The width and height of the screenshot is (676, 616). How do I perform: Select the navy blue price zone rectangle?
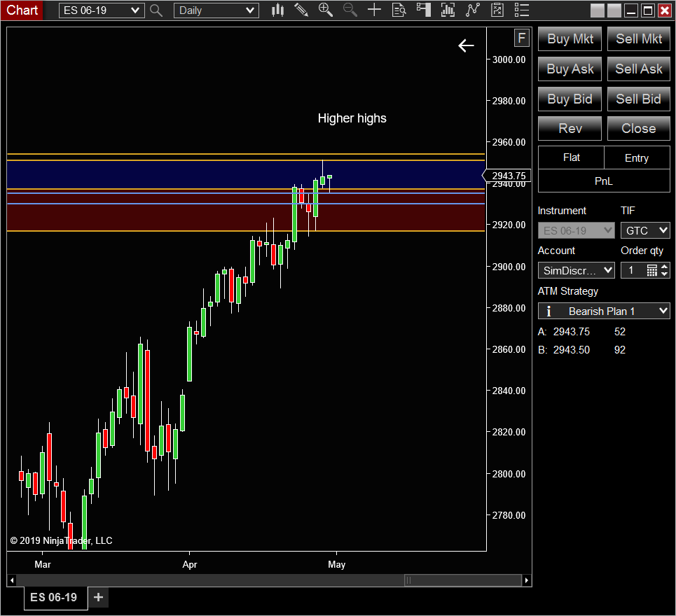246,174
